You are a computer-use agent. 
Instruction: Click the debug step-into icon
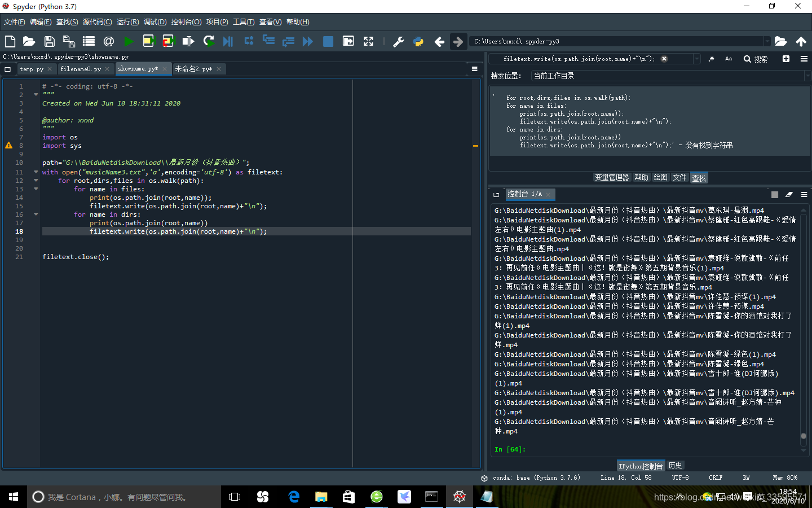[268, 41]
